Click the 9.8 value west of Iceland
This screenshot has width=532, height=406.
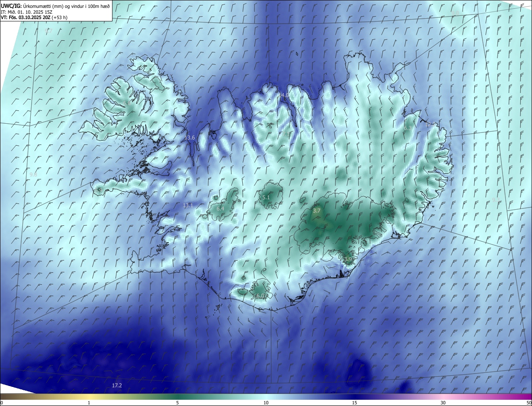coord(34,175)
